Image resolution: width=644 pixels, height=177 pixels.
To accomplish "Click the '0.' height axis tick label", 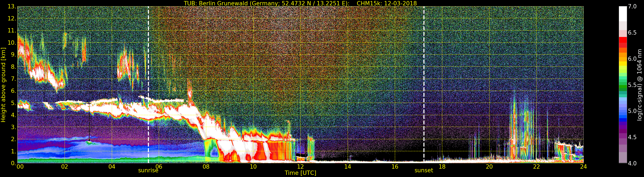I will tap(13, 163).
